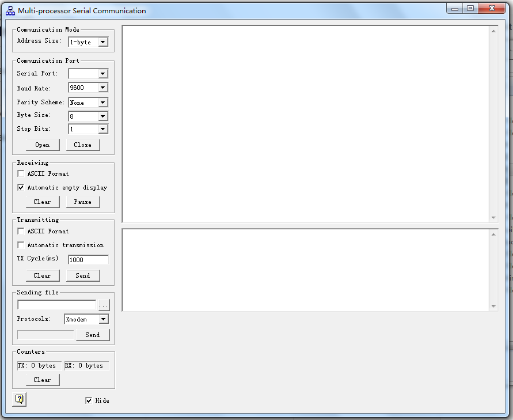
Task: Toggle Automatic transmission checkbox
Action: pyautogui.click(x=21, y=245)
